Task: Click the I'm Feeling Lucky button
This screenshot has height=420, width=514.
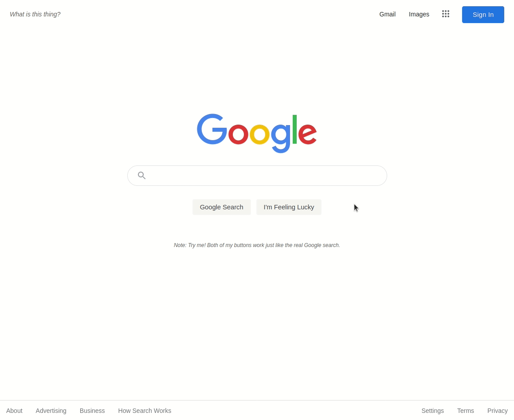Action: tap(289, 207)
